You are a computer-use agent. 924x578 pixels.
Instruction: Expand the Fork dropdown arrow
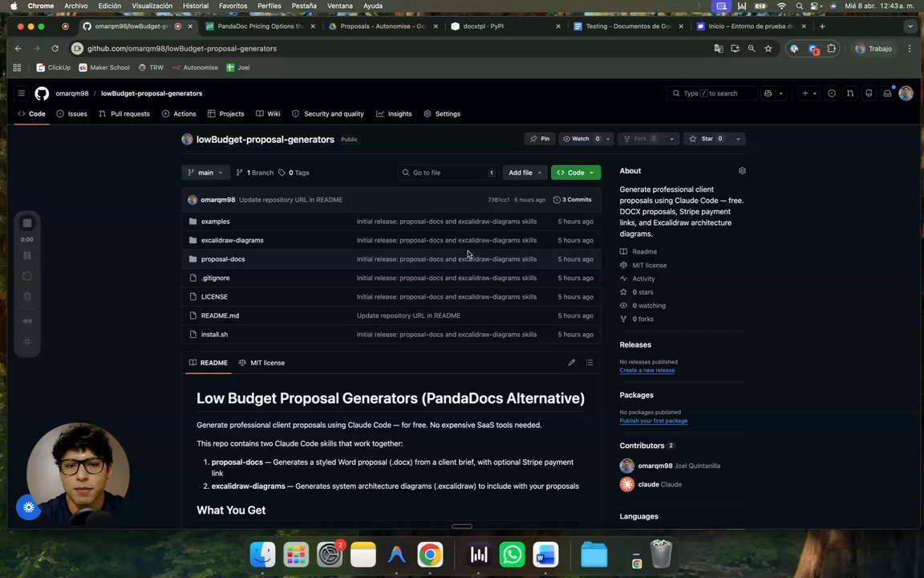(671, 139)
